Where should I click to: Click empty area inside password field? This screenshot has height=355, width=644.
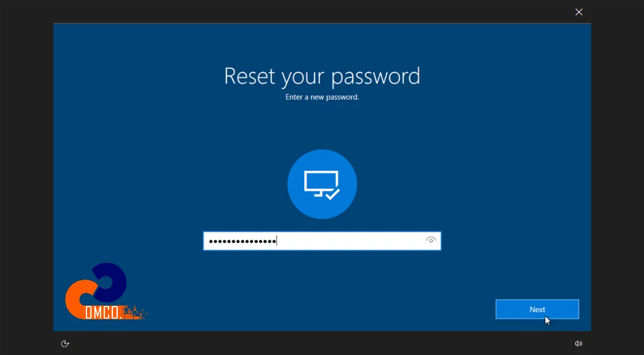click(351, 241)
